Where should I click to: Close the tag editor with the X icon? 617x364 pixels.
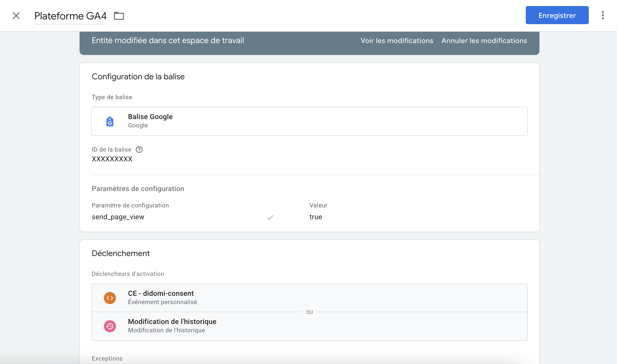[16, 16]
